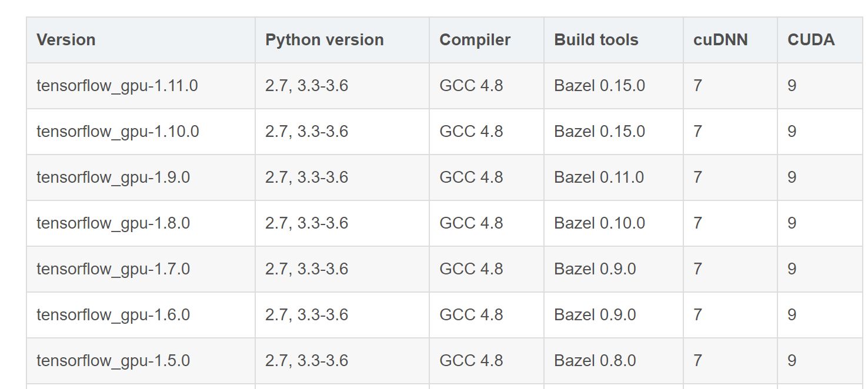Select Python version for tensorflow_gpu-1.6.0
This screenshot has width=868, height=389.
[342, 315]
